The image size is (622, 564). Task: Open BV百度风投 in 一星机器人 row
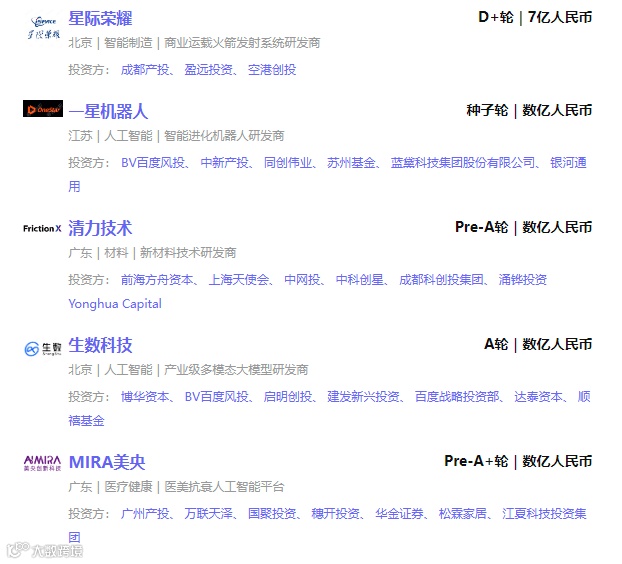click(x=153, y=163)
